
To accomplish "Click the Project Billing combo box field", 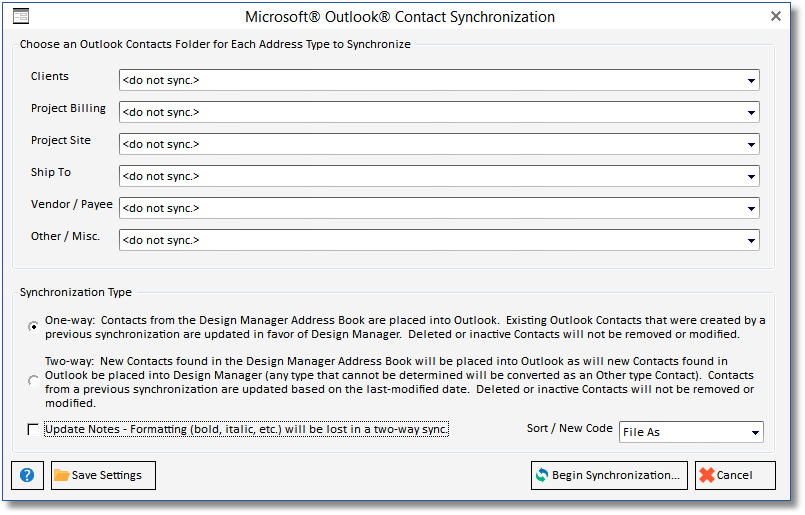I will coord(439,112).
